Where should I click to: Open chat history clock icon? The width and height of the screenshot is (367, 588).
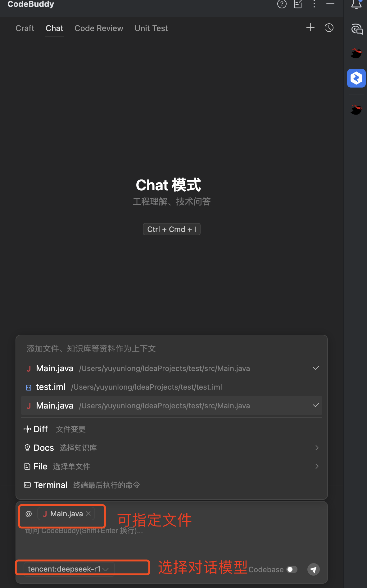[x=329, y=28]
